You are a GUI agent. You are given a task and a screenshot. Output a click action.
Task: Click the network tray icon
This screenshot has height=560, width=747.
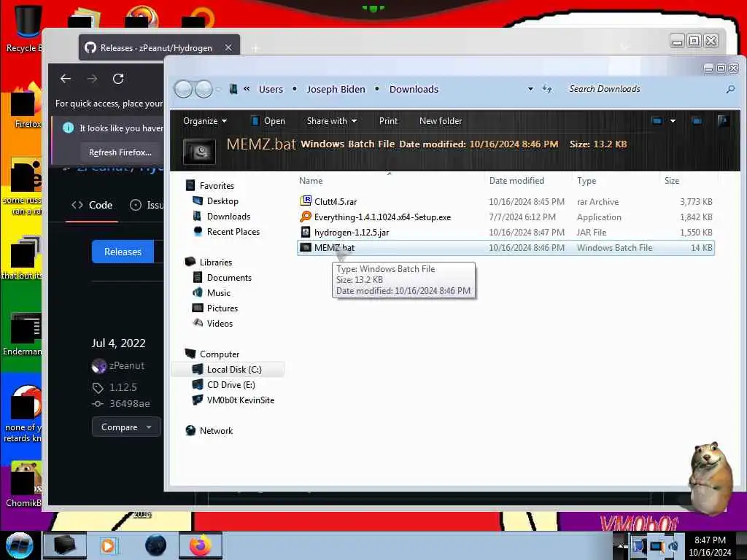pyautogui.click(x=657, y=546)
